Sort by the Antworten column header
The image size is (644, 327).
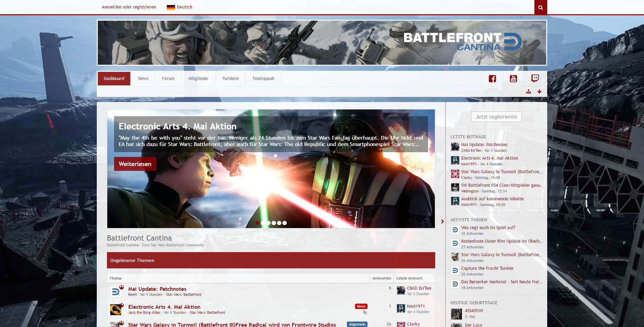click(x=382, y=278)
